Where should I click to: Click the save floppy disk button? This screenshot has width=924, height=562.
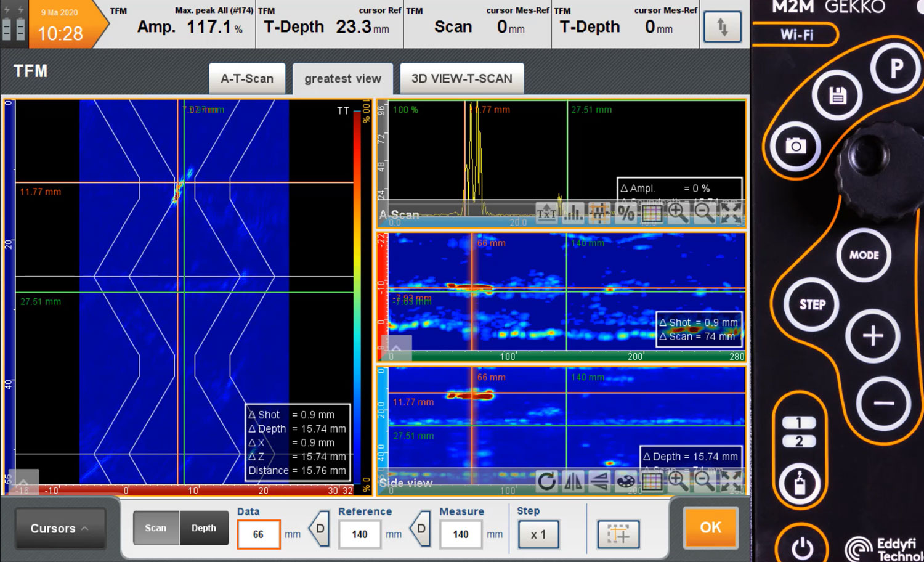pyautogui.click(x=837, y=96)
